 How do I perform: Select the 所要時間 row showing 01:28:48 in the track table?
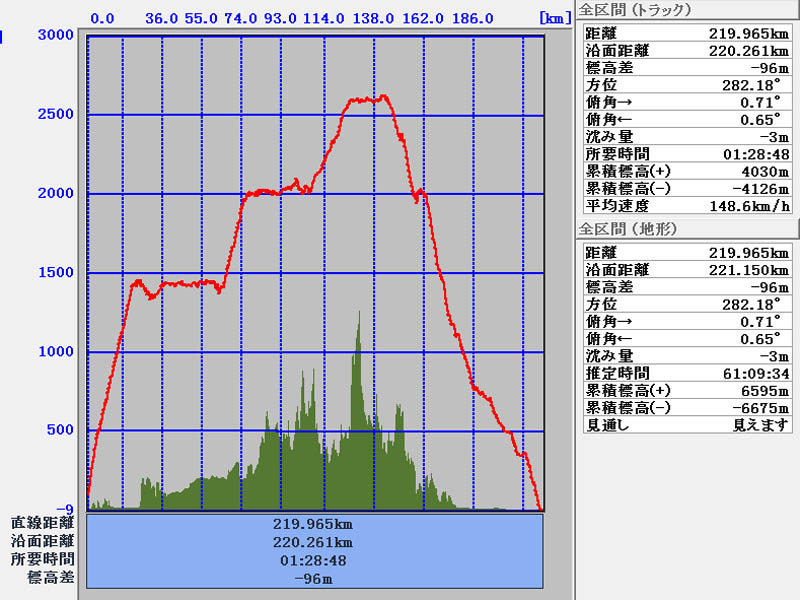(686, 154)
